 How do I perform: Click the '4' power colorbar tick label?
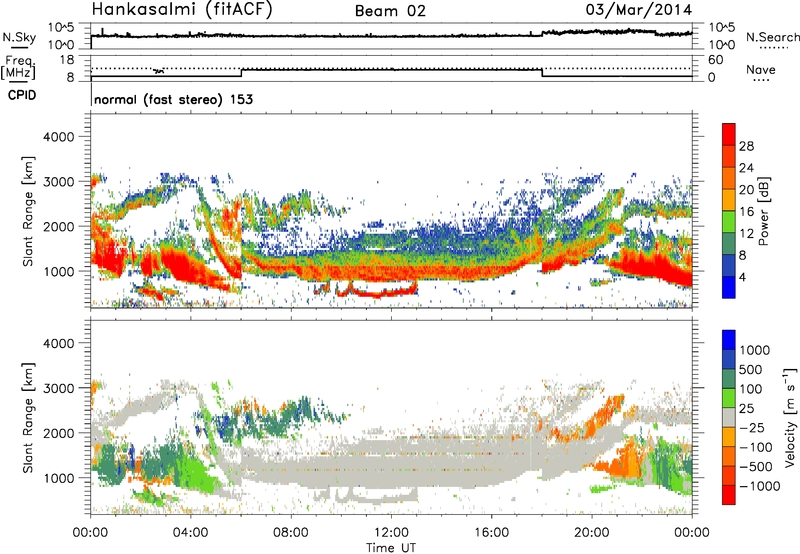[x=743, y=277]
